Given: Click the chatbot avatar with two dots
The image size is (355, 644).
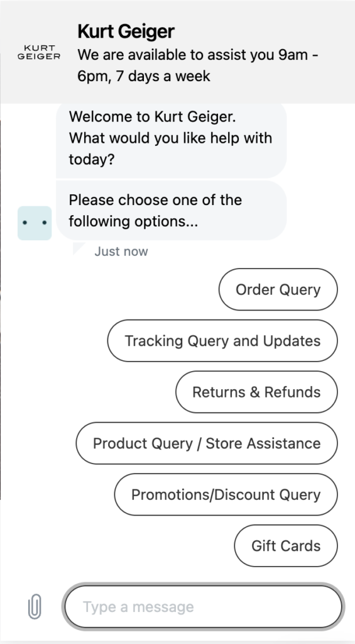Looking at the screenshot, I should click(x=35, y=223).
